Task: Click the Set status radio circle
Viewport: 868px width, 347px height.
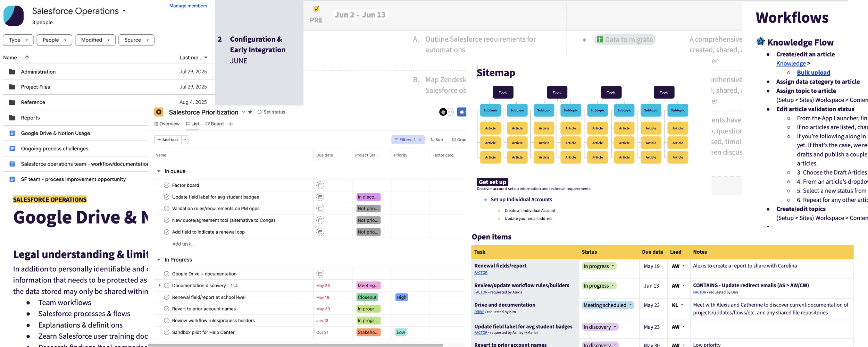Action: [259, 112]
